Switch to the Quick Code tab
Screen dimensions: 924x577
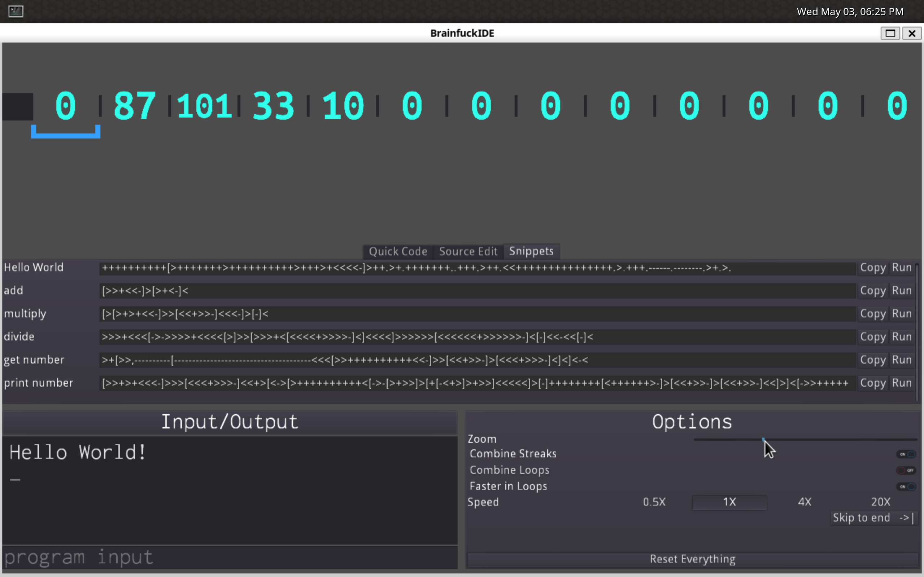tap(397, 251)
